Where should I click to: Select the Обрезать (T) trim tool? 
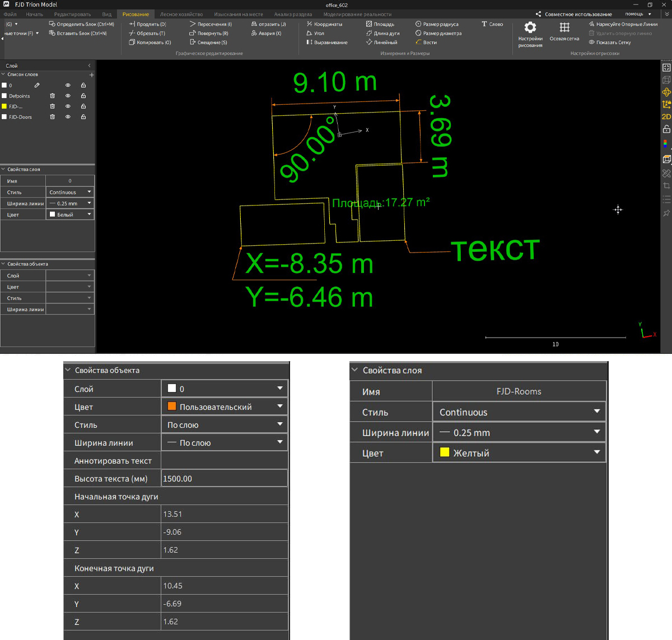click(x=147, y=34)
